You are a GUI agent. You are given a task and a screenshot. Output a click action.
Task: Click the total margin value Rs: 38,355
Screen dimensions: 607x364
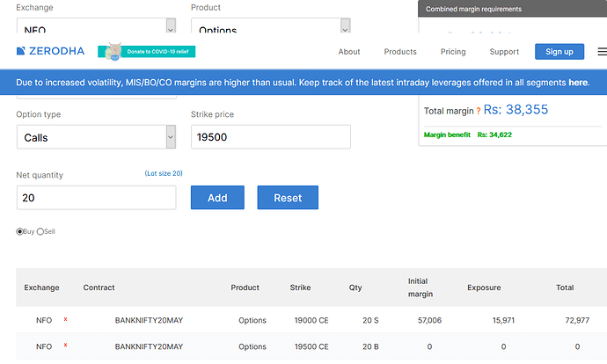click(x=516, y=110)
